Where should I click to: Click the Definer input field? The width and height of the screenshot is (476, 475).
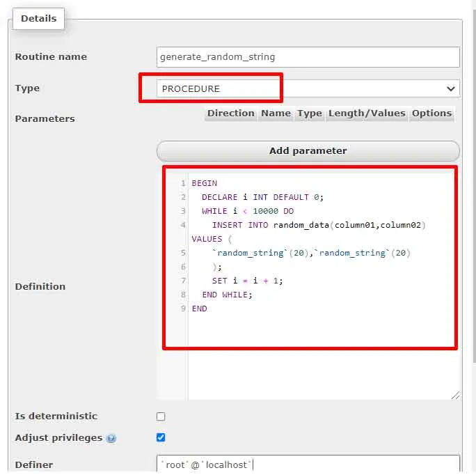point(308,464)
